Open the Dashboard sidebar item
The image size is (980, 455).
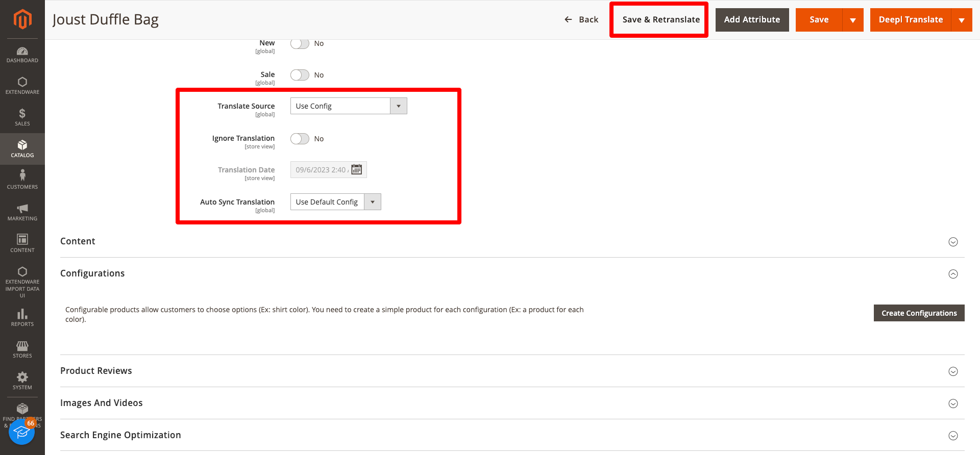point(22,55)
